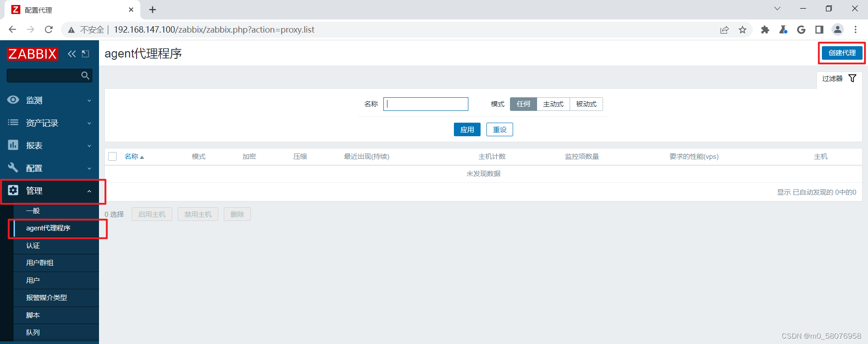Open 队列 submenu item

pos(56,333)
